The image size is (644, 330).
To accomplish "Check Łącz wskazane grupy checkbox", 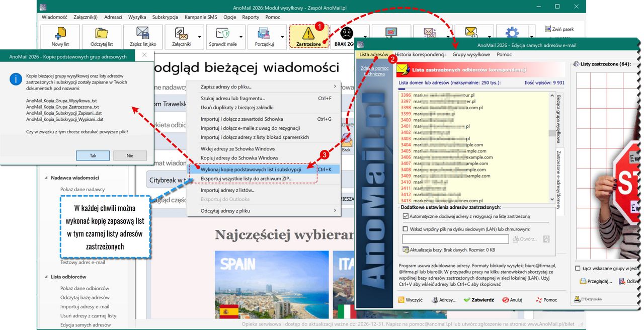I will pyautogui.click(x=578, y=268).
